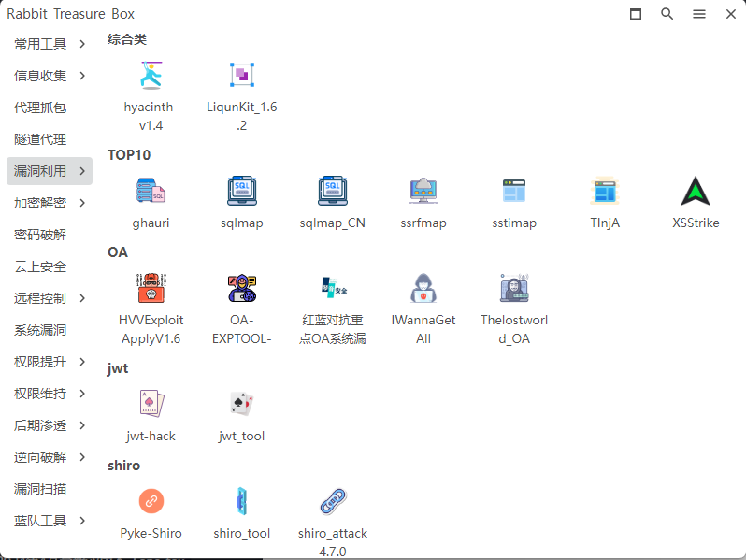
Task: Open the Pyke-Shiro tool
Action: (151, 501)
